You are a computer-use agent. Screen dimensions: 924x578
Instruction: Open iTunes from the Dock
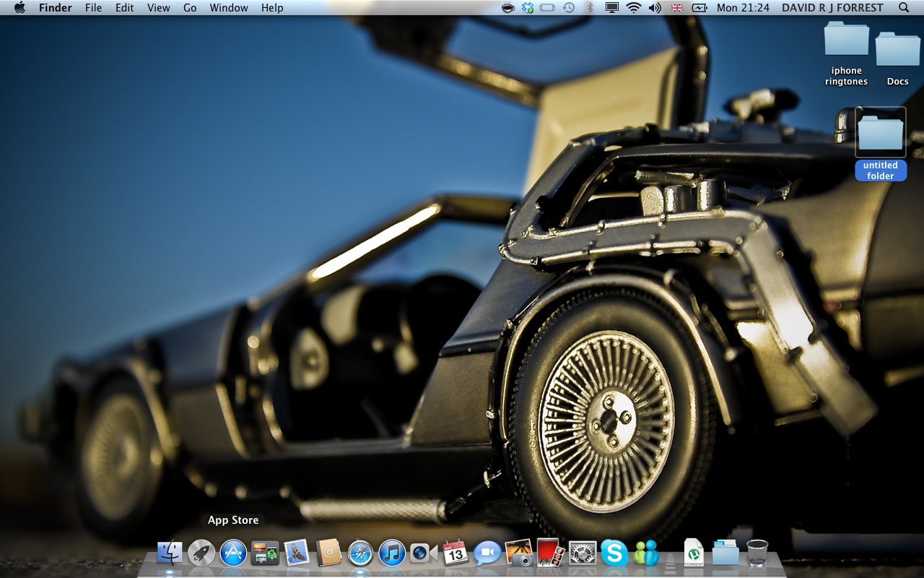[x=392, y=553]
